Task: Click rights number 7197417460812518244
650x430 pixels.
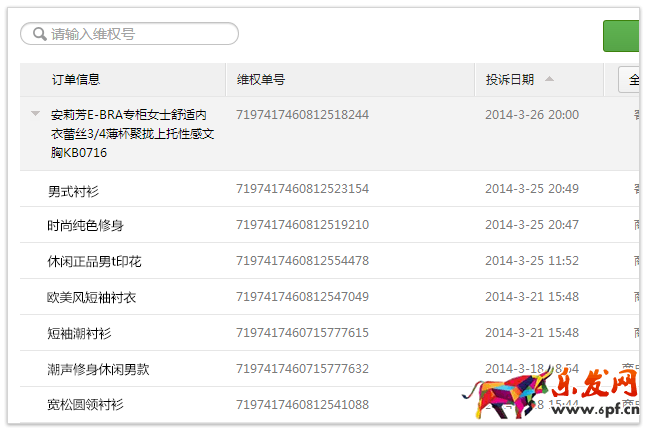Action: [x=302, y=115]
